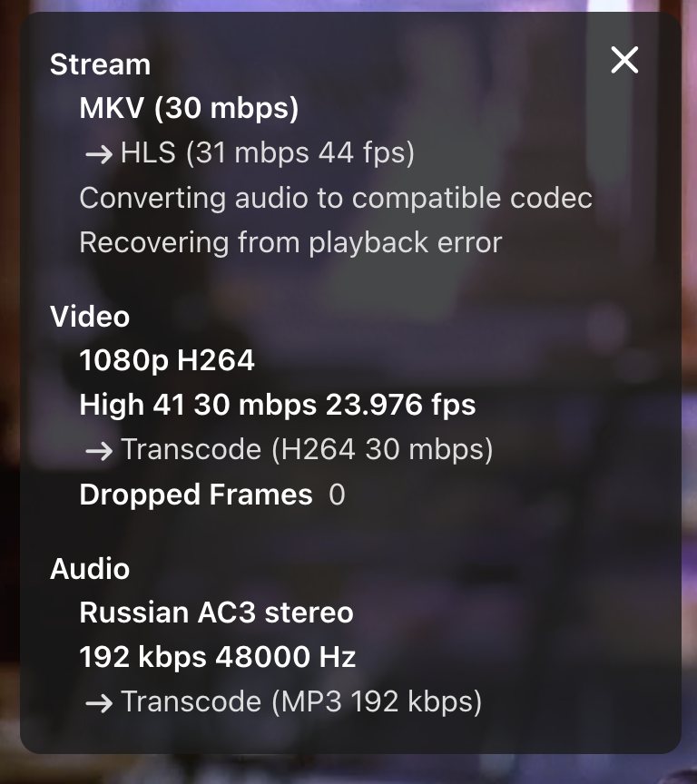Click the HLS conversion arrow icon

pos(100,152)
